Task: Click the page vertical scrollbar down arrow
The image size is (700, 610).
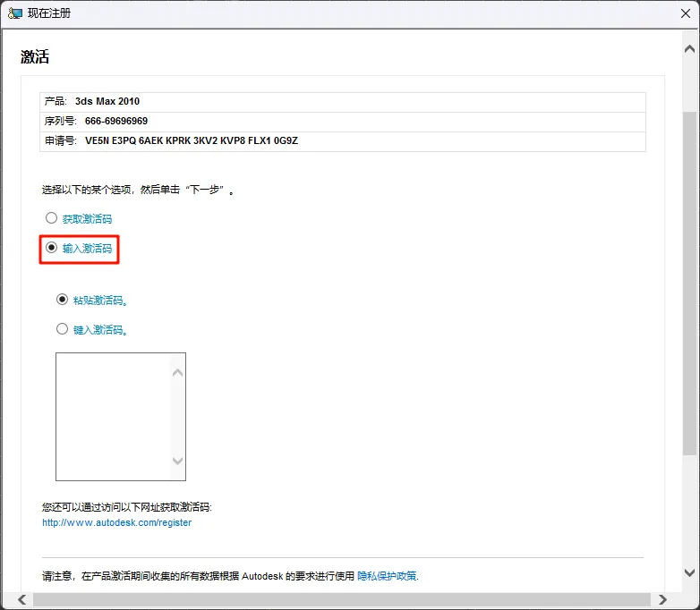Action: pos(690,572)
